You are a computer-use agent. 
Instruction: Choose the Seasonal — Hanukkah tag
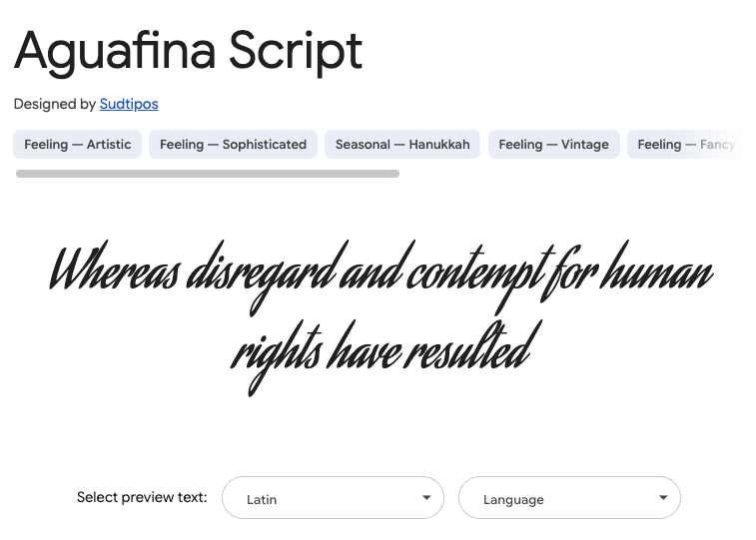pos(402,144)
